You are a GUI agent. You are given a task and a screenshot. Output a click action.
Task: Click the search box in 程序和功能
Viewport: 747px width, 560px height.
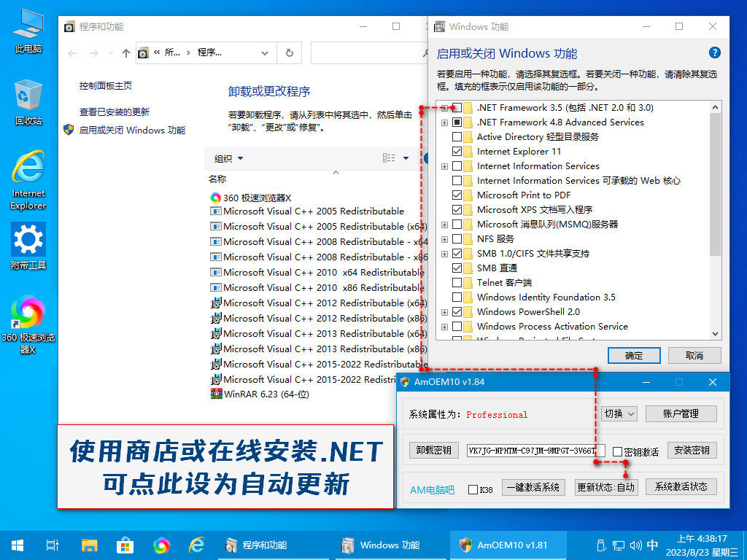tap(369, 52)
